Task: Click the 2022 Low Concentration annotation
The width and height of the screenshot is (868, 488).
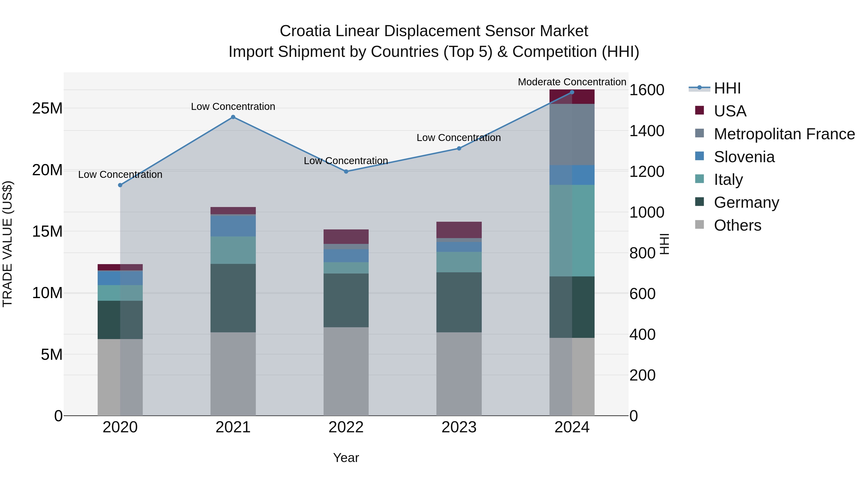Action: tap(346, 161)
